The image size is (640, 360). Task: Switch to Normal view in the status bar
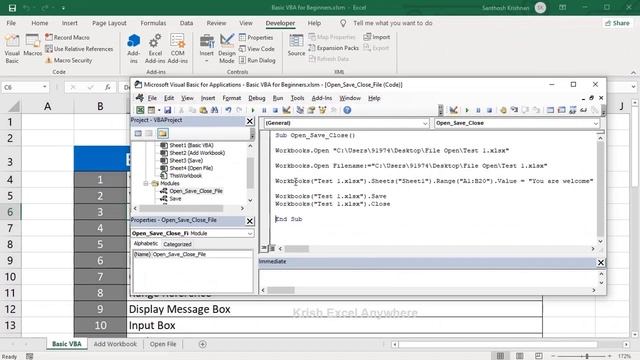pos(500,356)
